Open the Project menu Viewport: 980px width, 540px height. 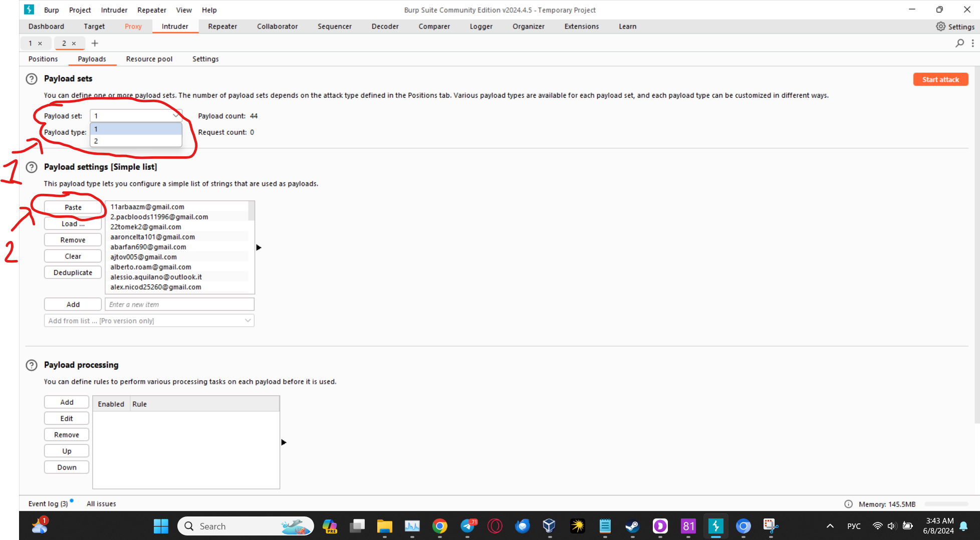tap(80, 10)
